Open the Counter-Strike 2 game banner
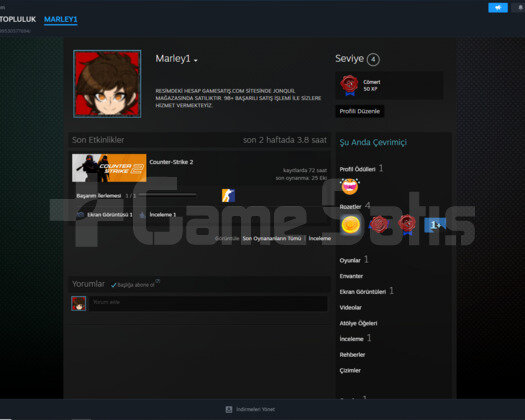This screenshot has width=525, height=420. (x=109, y=168)
